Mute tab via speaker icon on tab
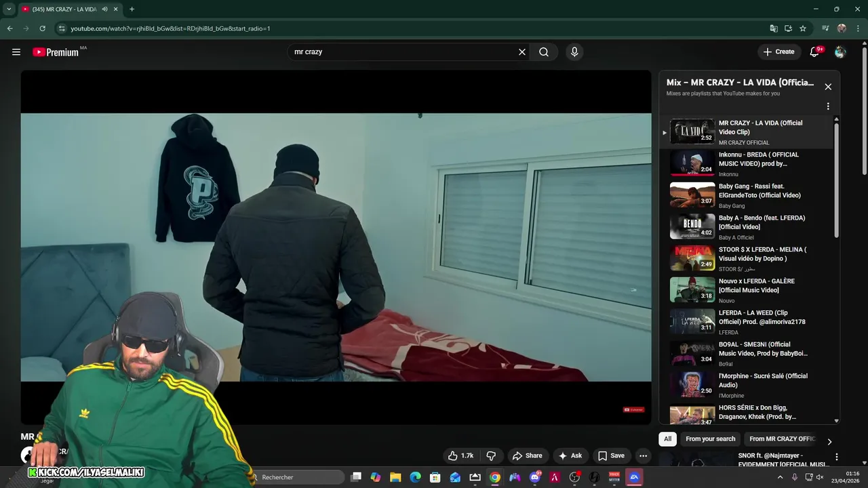The height and width of the screenshot is (488, 868). (104, 9)
